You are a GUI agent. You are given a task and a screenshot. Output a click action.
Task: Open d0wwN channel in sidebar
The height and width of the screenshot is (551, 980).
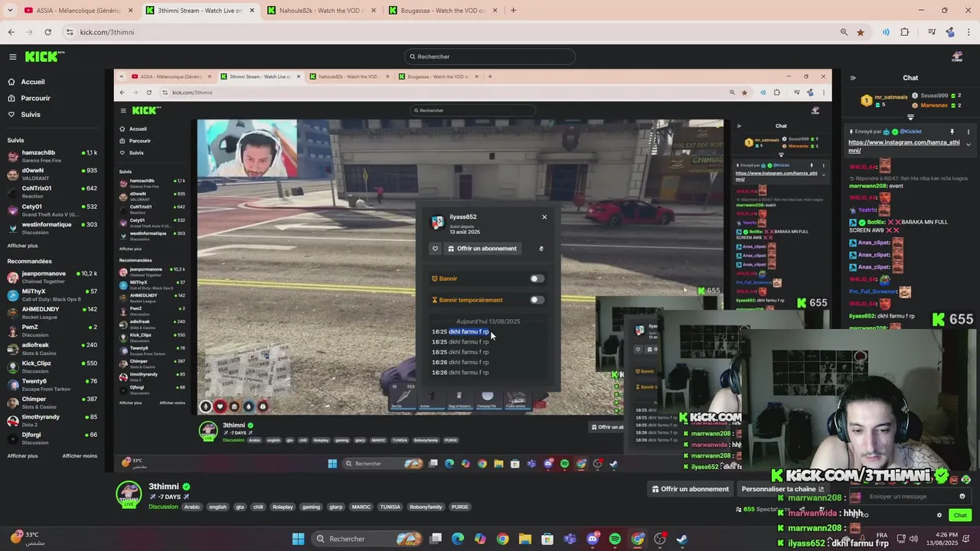(x=52, y=174)
